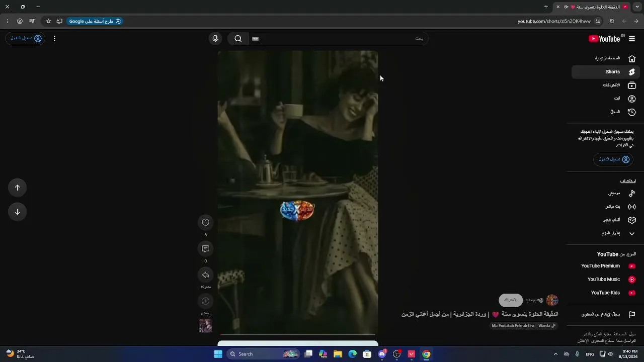Viewport: 644px width, 362px height.
Task: Open the media controls in Chrome toolbar
Action: (x=32, y=21)
